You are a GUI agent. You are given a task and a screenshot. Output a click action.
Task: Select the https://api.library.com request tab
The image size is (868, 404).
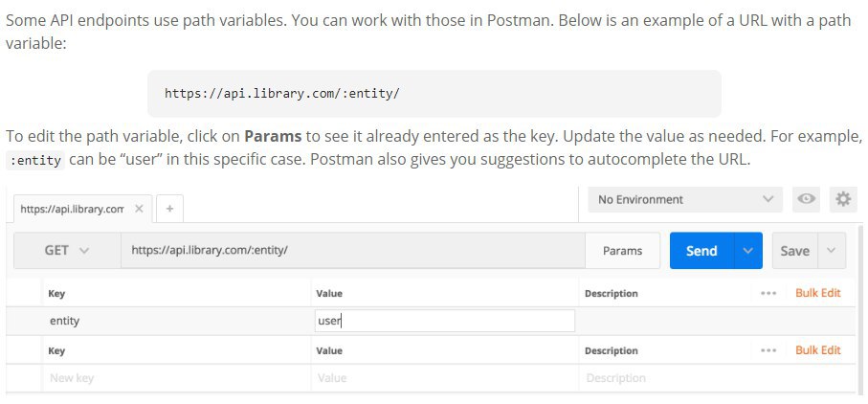[72, 210]
